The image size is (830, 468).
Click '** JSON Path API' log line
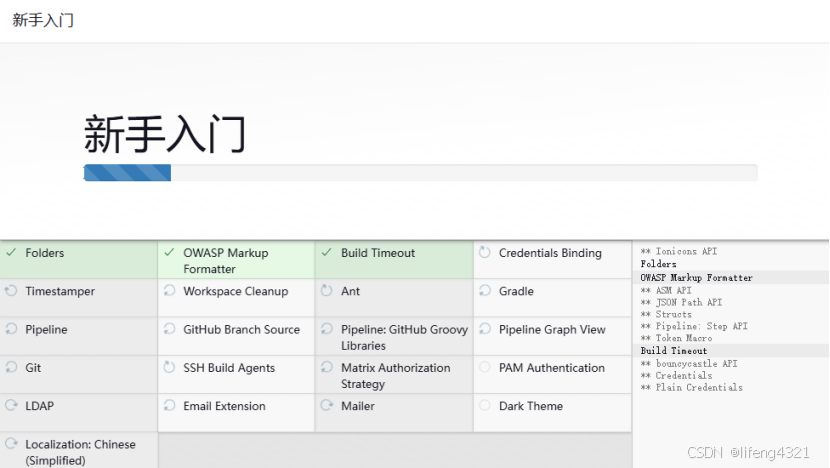[681, 302]
